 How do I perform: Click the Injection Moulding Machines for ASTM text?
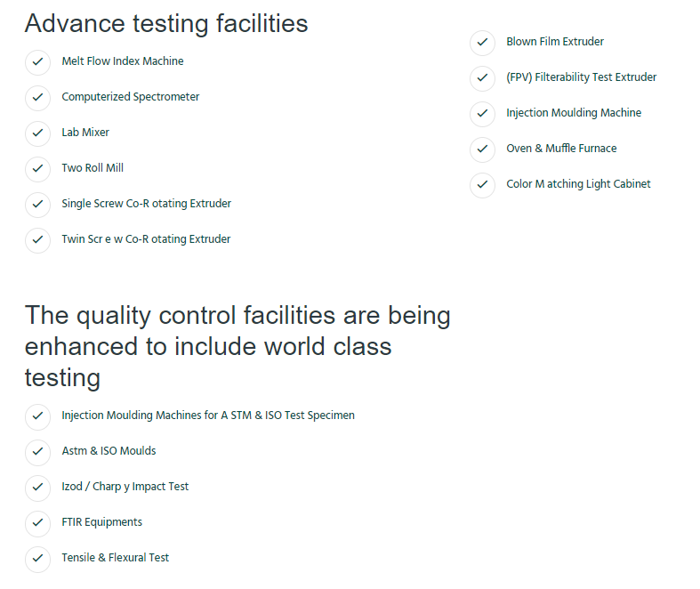207,416
